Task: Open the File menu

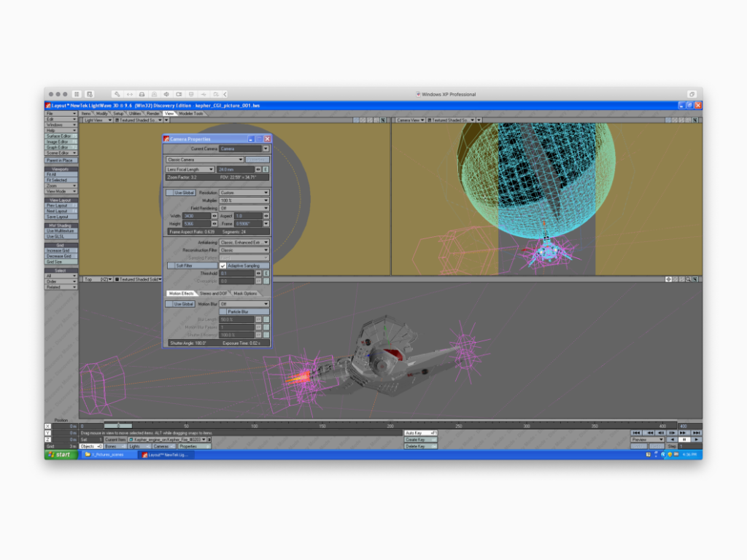Action: [x=61, y=114]
